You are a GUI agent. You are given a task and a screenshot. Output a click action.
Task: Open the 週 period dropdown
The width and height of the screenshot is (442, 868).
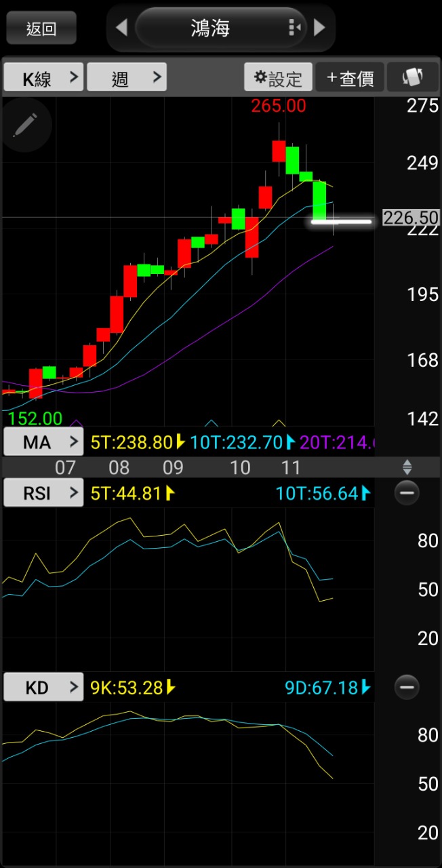(x=127, y=77)
